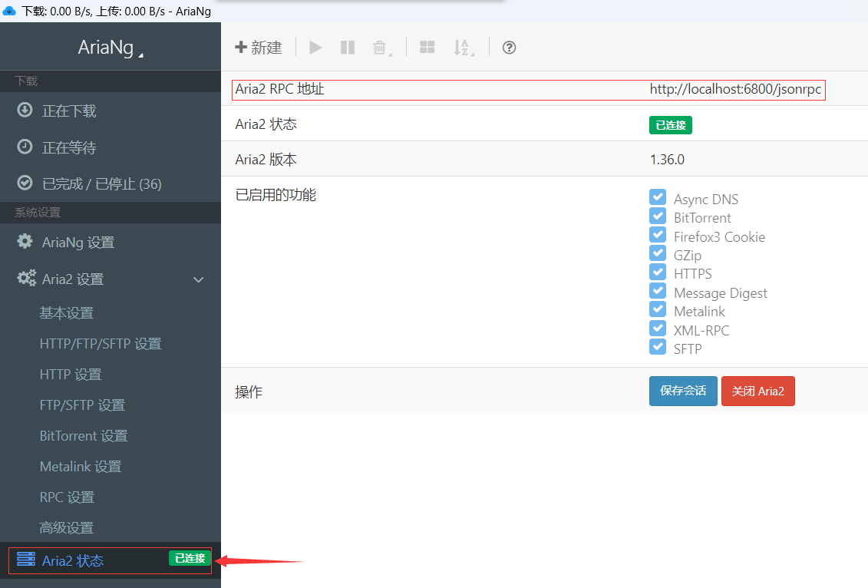This screenshot has height=588, width=868.
Task: Click the red 关闭 Aria2 button
Action: pyautogui.click(x=757, y=391)
